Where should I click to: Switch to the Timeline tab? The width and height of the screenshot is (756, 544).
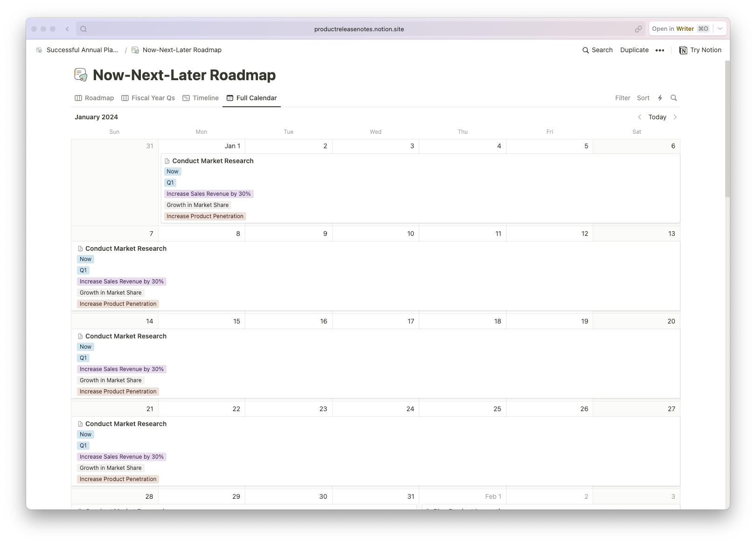point(201,98)
